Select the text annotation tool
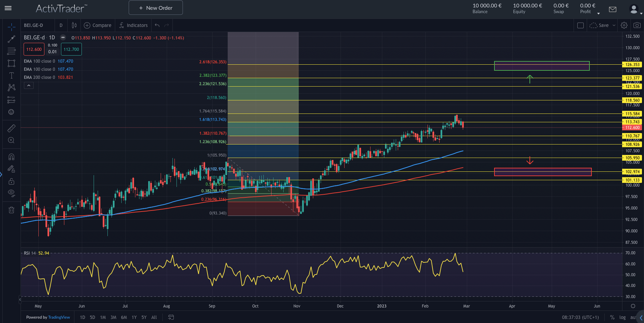Viewport: 644px width, 323px height. 11,75
